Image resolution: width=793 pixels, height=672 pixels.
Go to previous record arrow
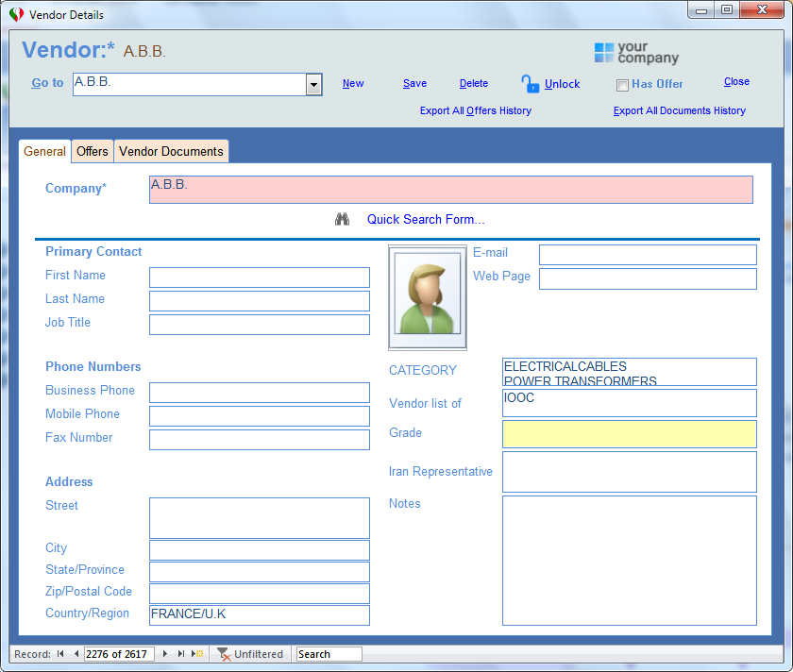point(76,654)
